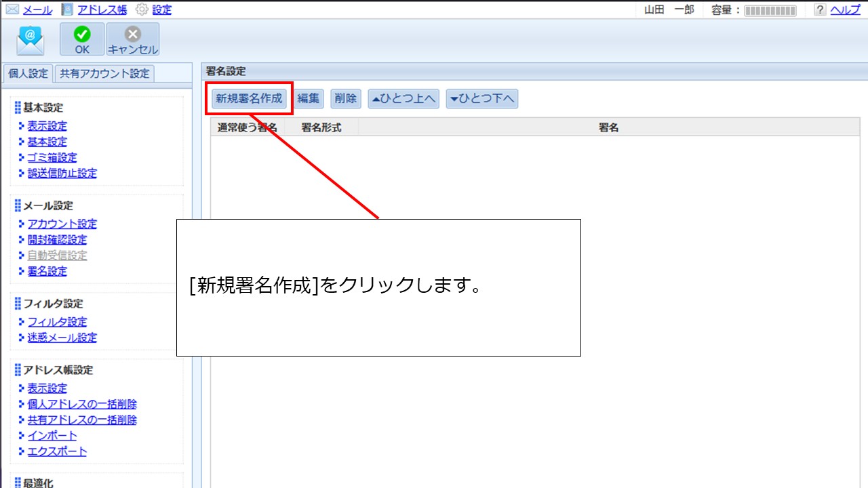Image resolution: width=868 pixels, height=488 pixels.
Task: Switch to the 共有アカウント設定 tab
Action: (104, 73)
